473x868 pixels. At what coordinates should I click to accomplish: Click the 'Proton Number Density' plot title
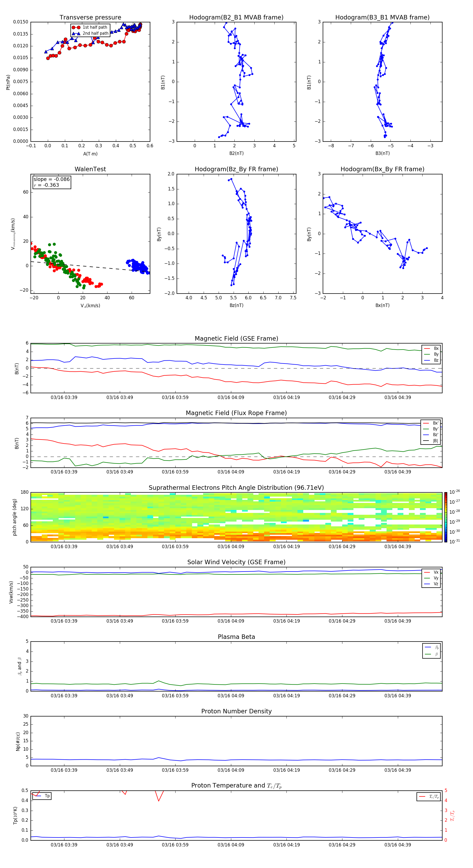pyautogui.click(x=236, y=711)
